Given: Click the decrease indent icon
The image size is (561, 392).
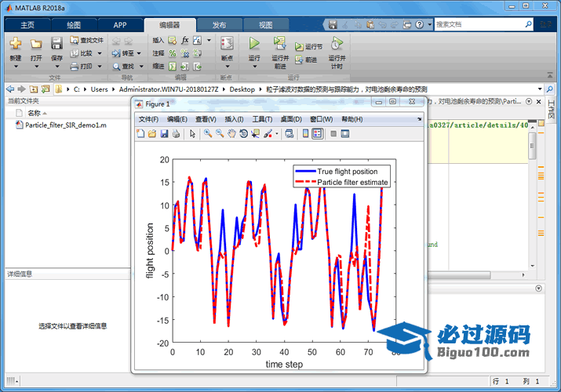Looking at the screenshot, I should tap(197, 67).
